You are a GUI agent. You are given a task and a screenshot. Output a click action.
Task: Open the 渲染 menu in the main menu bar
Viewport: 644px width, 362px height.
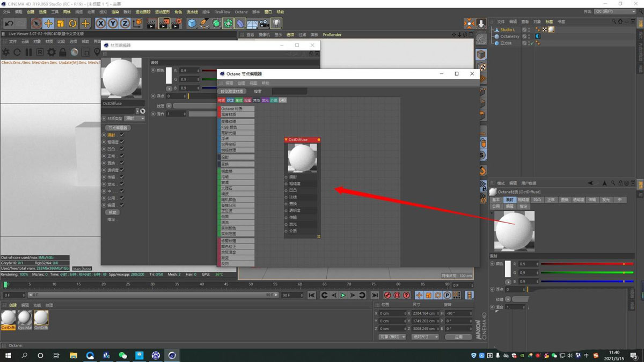tap(115, 12)
